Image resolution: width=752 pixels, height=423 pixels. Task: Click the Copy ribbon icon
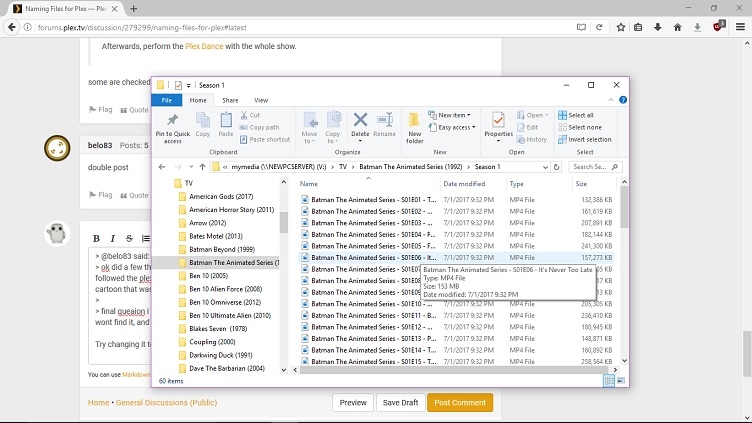click(202, 120)
